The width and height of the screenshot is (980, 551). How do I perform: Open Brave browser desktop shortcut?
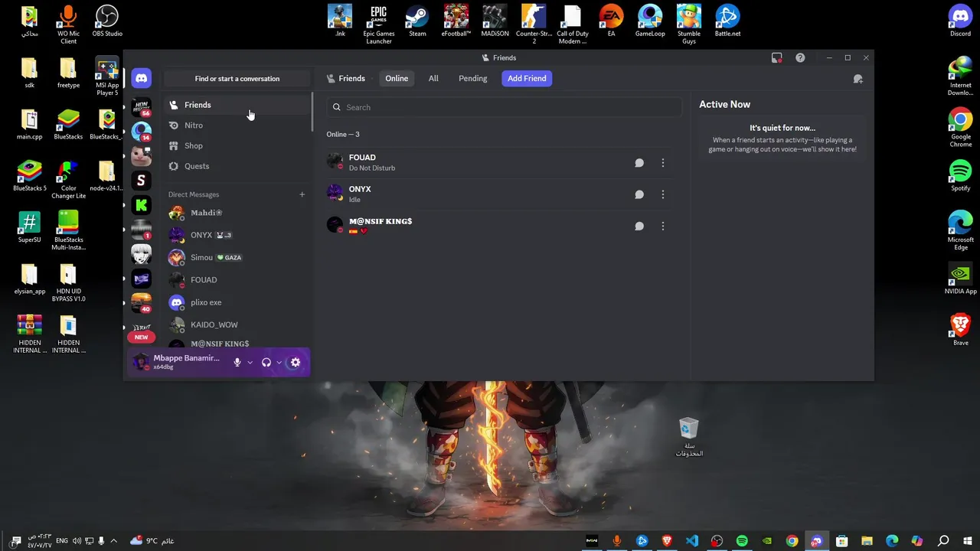(960, 329)
